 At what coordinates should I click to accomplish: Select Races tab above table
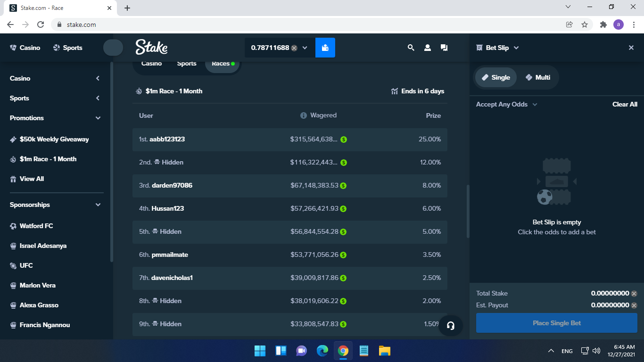tap(223, 64)
